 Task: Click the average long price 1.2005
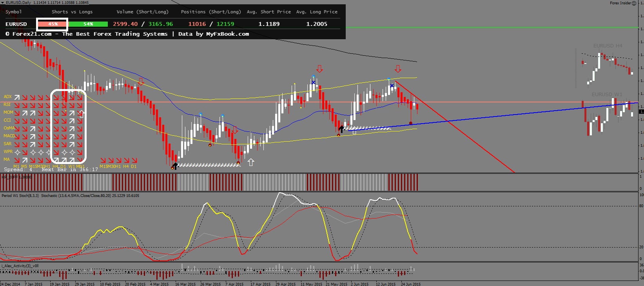point(317,24)
